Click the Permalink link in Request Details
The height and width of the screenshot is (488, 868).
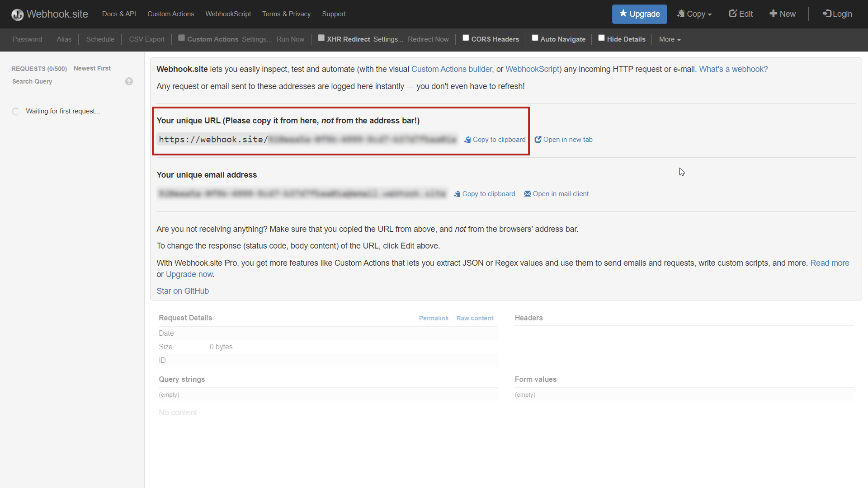pyautogui.click(x=434, y=318)
